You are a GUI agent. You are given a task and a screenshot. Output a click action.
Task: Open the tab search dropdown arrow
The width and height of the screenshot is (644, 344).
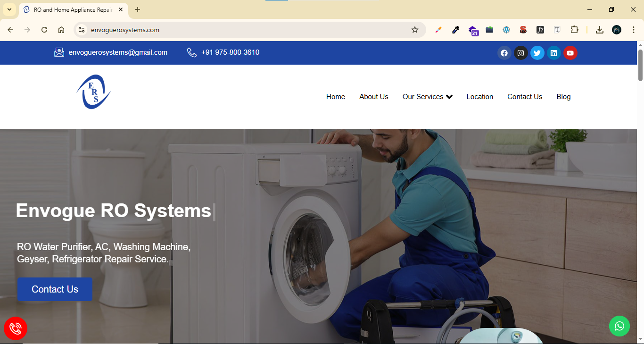[9, 9]
